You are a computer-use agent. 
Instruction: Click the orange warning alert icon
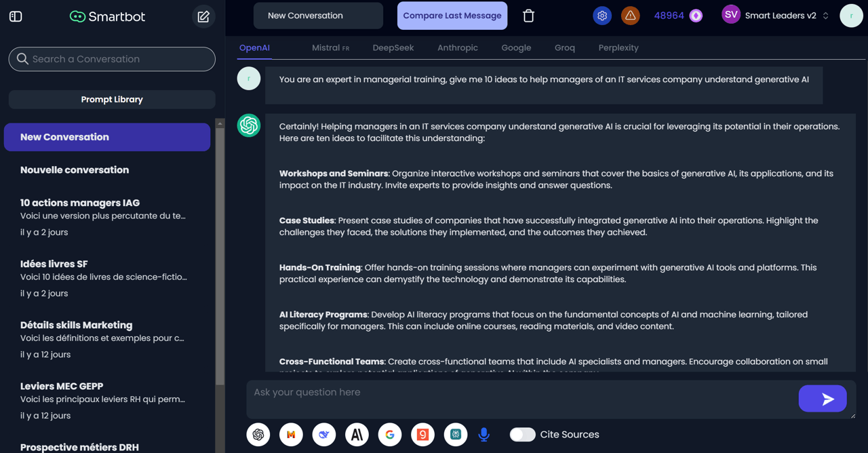(630, 15)
